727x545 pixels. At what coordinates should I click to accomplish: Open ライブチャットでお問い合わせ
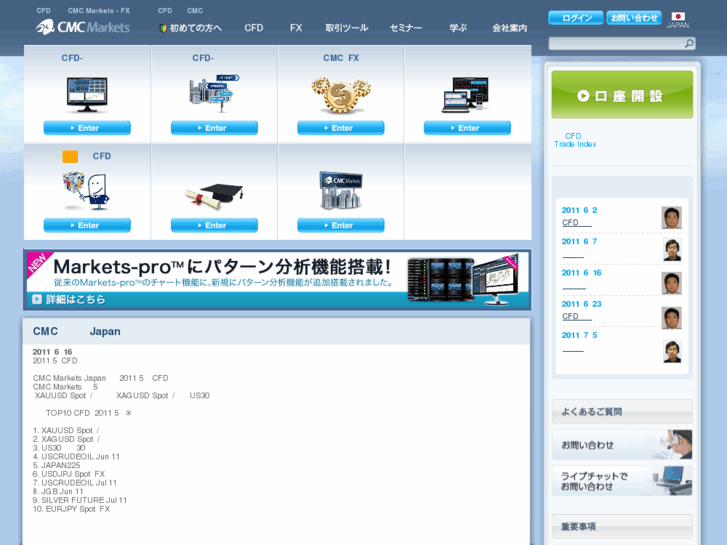coord(622,481)
